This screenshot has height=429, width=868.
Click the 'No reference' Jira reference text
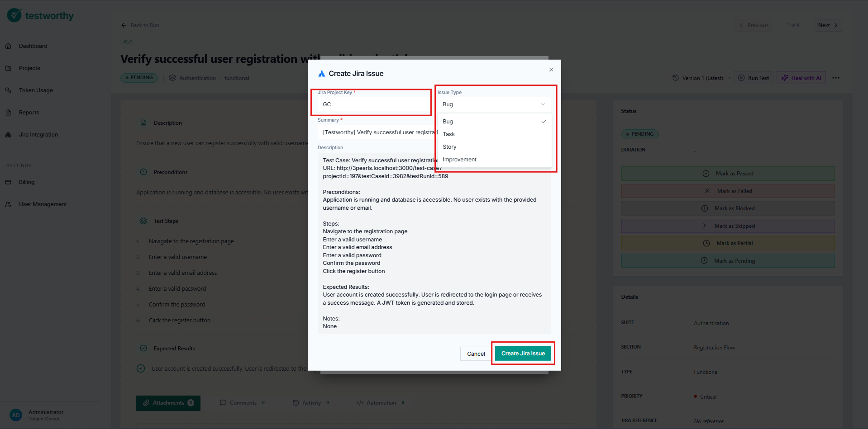point(709,421)
